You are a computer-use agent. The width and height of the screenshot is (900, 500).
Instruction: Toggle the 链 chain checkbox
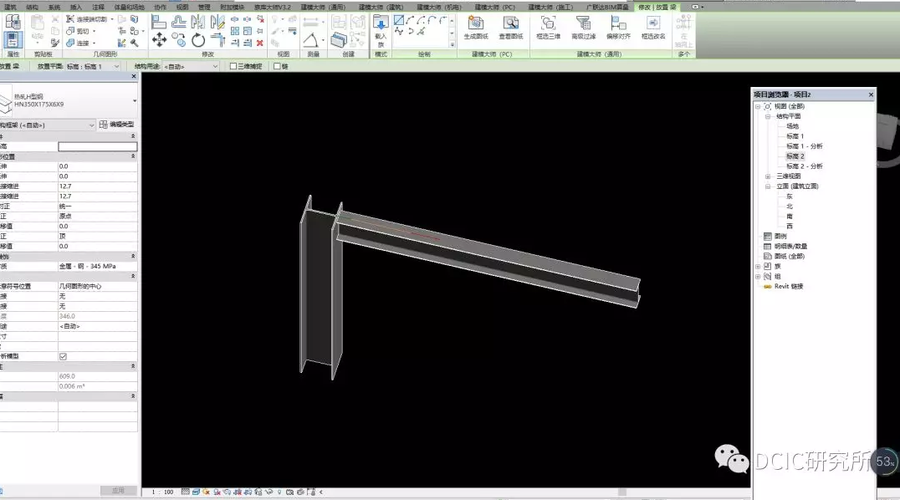(x=278, y=67)
